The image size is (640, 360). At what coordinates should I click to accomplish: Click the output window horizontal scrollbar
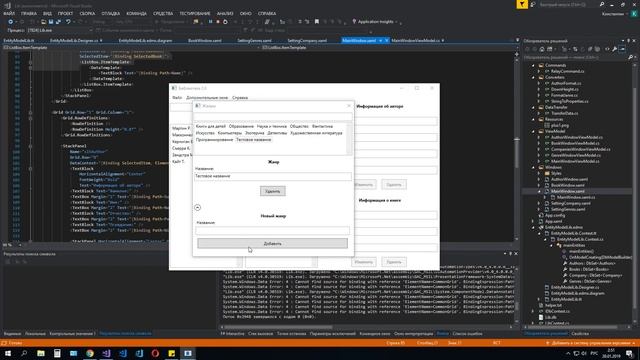pyautogui.click(x=278, y=327)
